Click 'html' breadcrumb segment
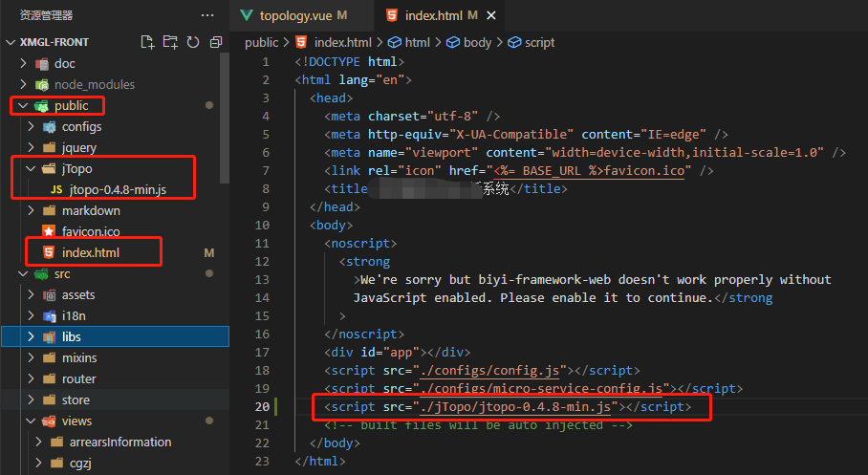Screen dimensions: 868x475 [417, 43]
